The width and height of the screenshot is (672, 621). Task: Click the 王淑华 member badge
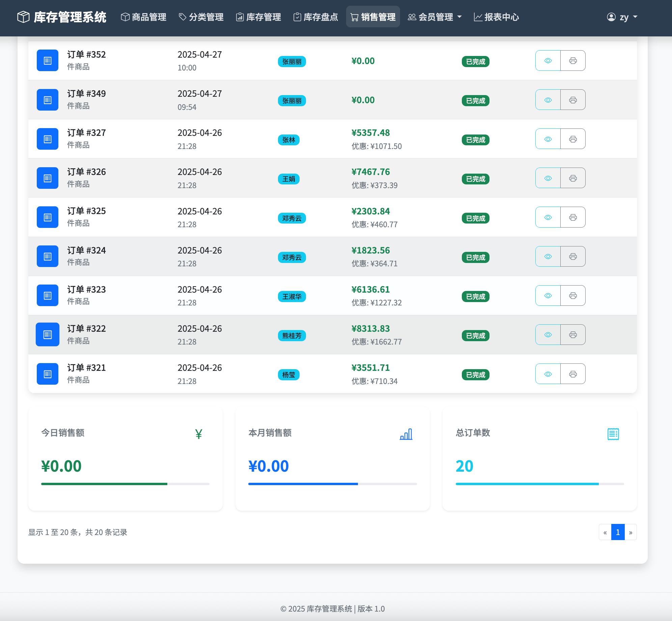point(292,297)
